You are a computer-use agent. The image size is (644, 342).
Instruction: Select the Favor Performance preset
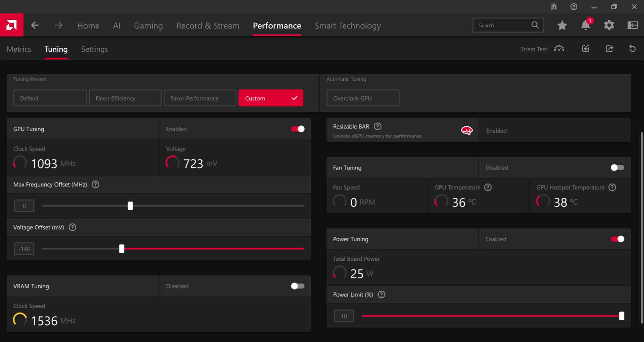[200, 98]
